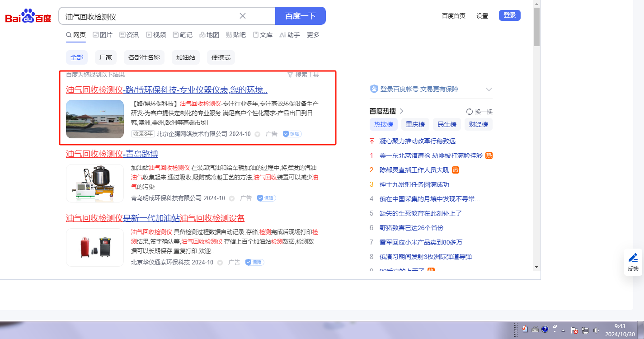The width and height of the screenshot is (644, 339).
Task: Expand 百度热搜 arrow
Action: pyautogui.click(x=401, y=111)
